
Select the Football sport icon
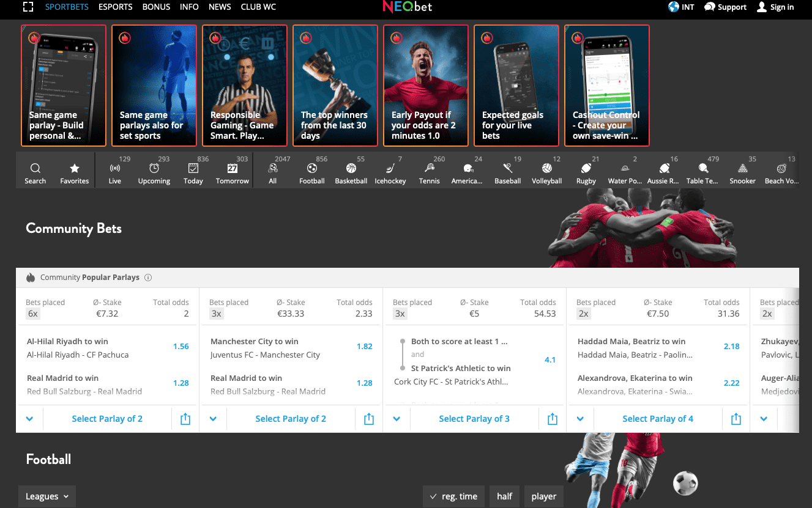coord(312,168)
